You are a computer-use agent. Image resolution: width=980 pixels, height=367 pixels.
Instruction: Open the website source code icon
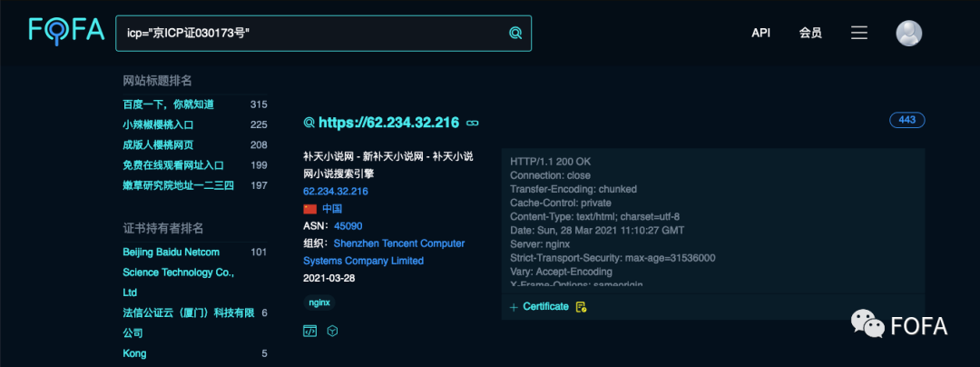(309, 331)
